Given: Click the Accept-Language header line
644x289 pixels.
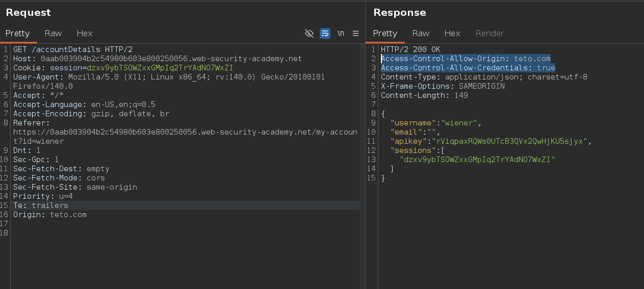Looking at the screenshot, I should (84, 104).
